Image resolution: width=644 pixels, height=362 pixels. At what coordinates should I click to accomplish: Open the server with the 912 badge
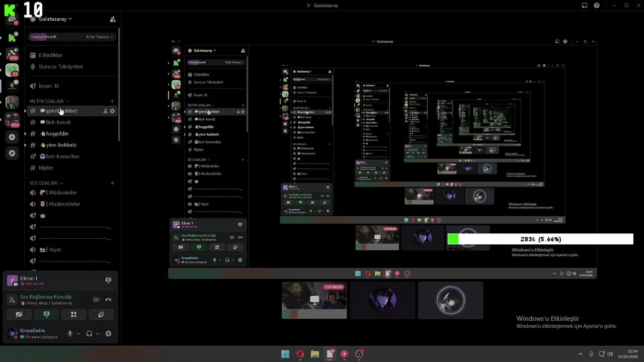click(12, 119)
